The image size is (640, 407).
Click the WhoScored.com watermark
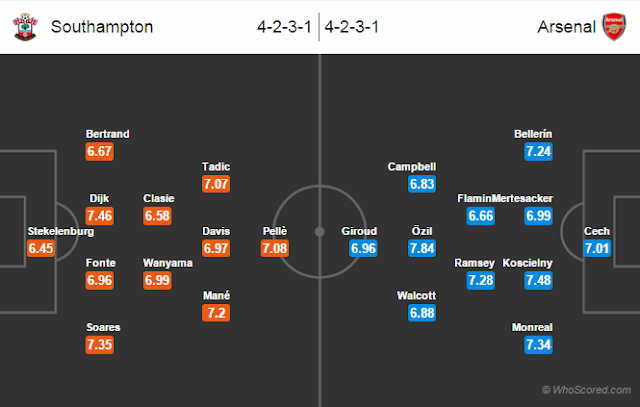pyautogui.click(x=587, y=390)
